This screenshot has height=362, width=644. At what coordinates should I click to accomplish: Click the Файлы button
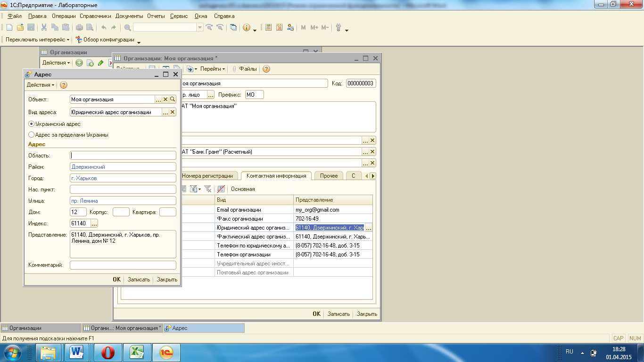pos(245,69)
